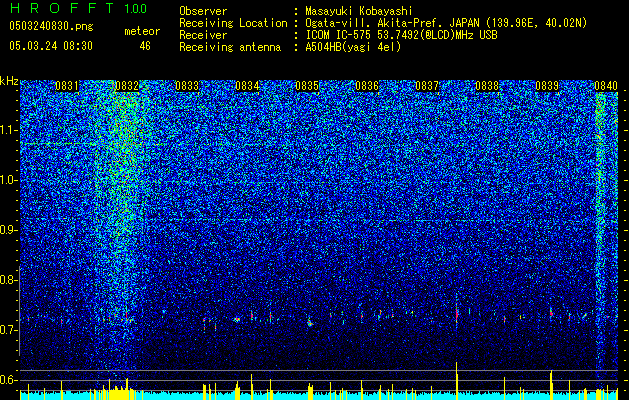Click the 0836 time marker
The width and height of the screenshot is (629, 400).
(x=367, y=86)
